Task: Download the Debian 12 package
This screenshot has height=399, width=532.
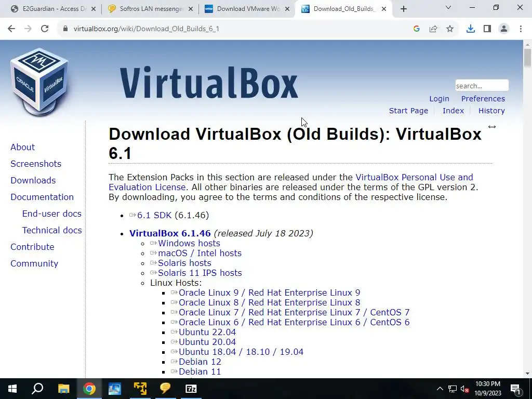Action: point(200,362)
